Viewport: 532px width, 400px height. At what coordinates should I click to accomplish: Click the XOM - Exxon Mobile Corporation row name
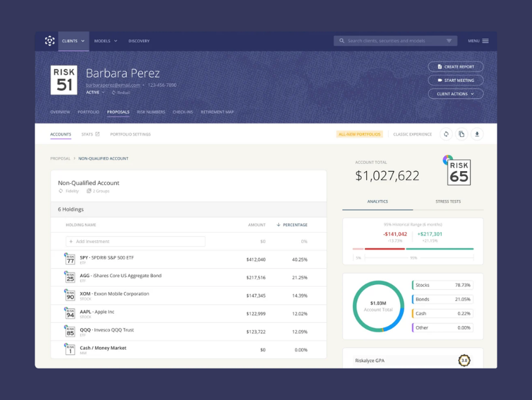click(x=114, y=294)
